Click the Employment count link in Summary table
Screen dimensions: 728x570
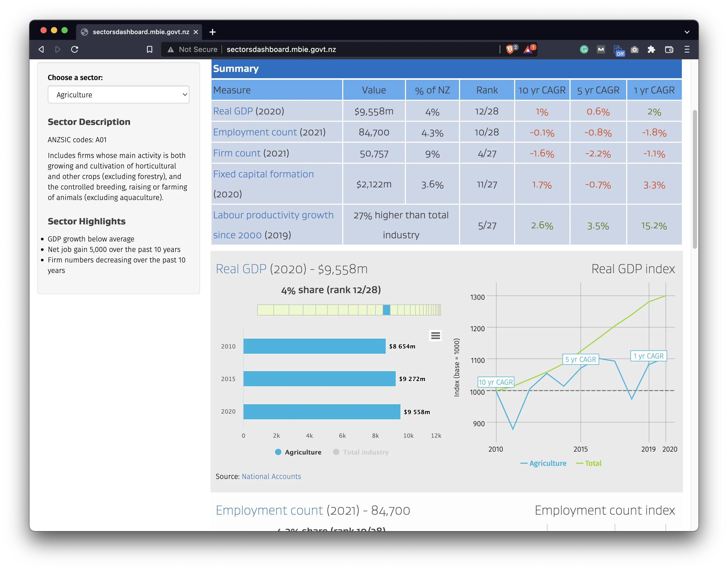(255, 132)
